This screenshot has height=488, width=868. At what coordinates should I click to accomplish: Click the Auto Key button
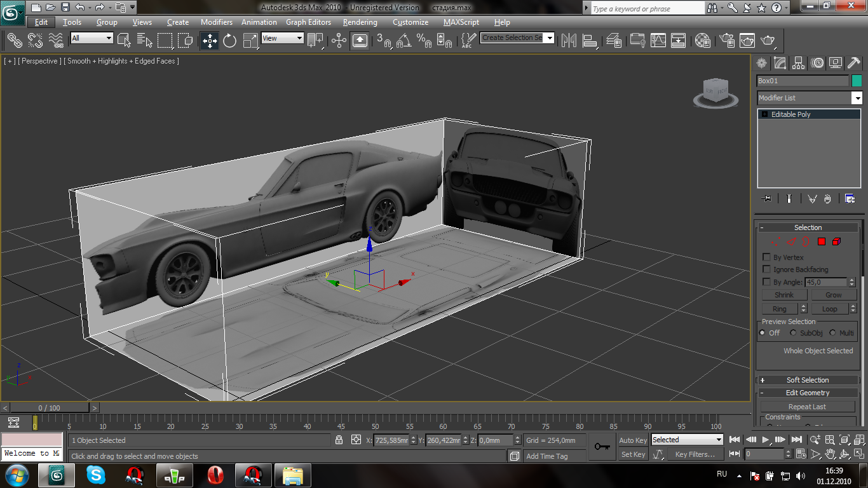632,440
